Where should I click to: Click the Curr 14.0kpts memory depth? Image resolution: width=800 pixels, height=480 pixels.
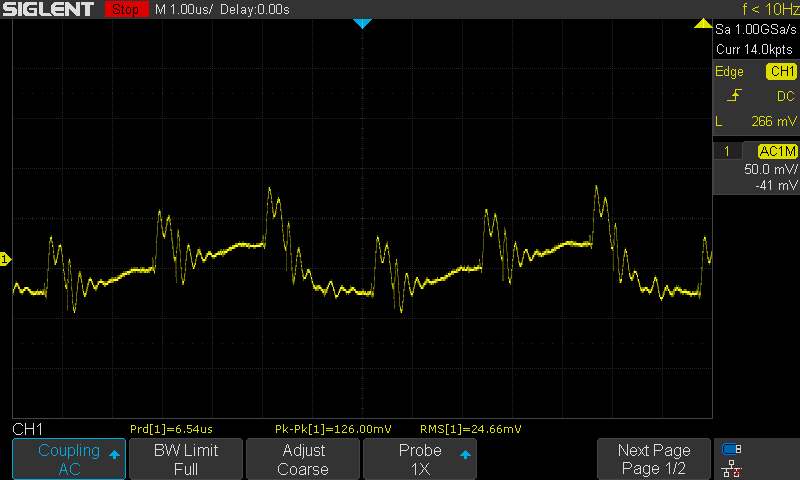click(x=754, y=49)
